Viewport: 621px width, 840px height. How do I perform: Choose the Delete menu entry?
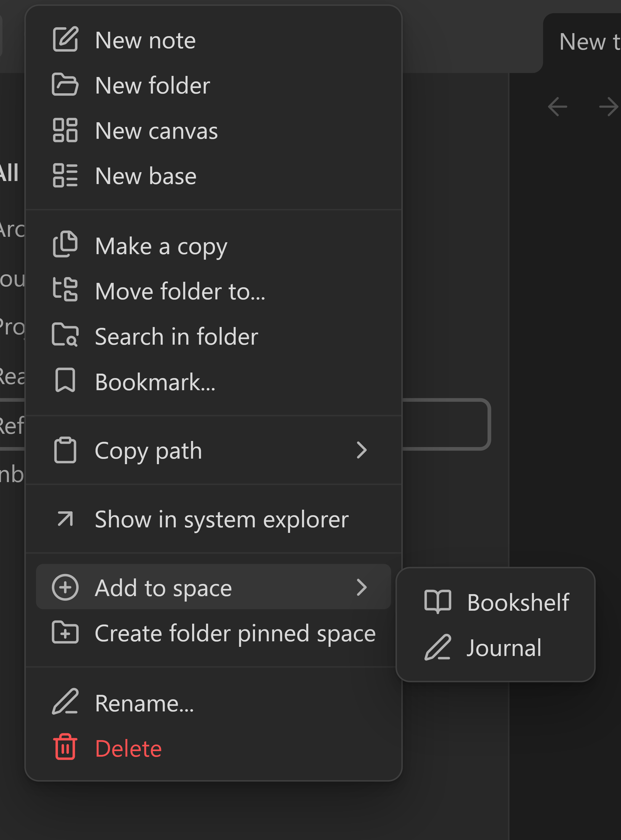214,748
